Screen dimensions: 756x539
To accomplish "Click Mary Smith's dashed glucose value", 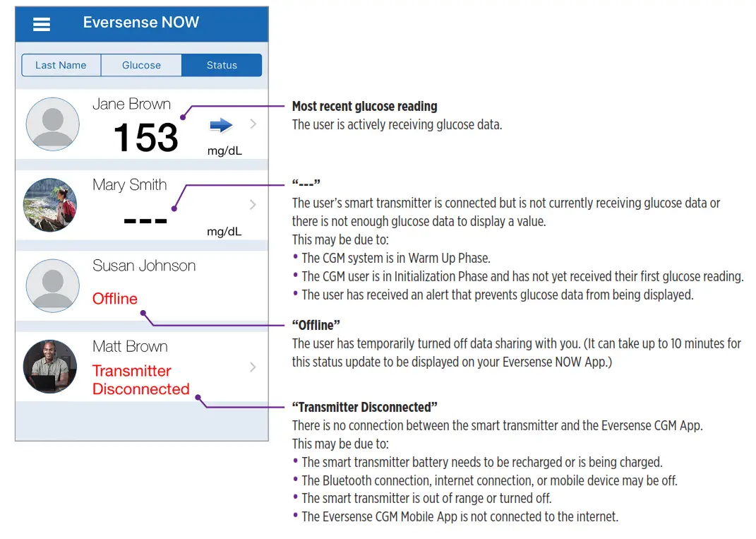I will click(x=145, y=220).
